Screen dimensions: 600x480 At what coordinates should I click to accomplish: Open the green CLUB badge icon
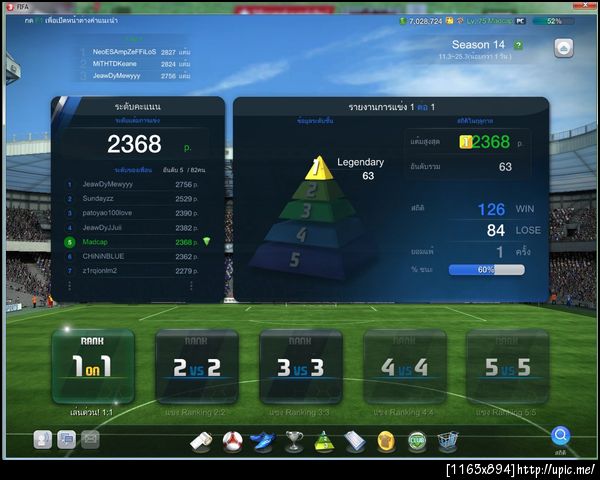[417, 441]
